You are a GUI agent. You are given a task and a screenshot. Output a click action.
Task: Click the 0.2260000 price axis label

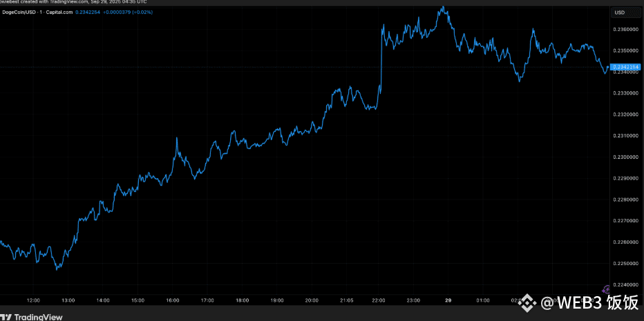pos(625,242)
